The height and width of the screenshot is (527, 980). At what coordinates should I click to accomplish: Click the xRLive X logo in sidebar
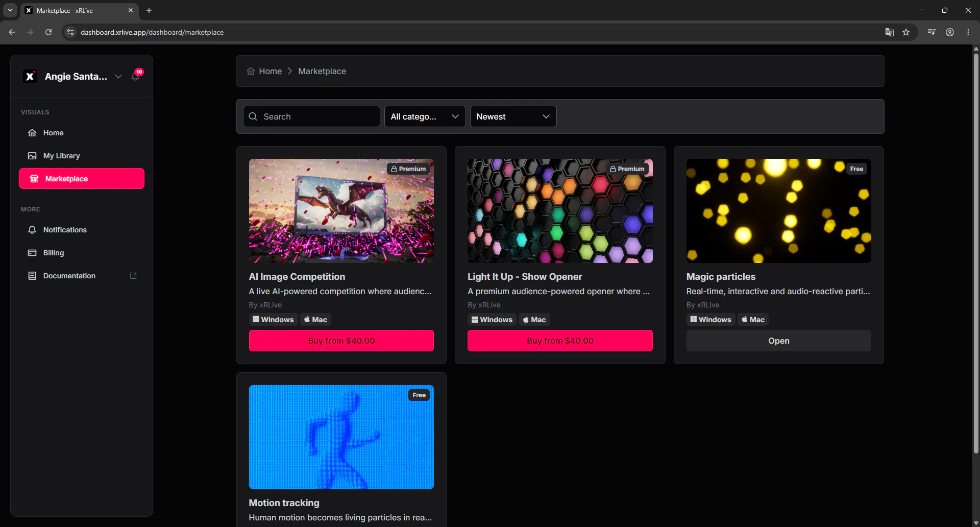point(30,76)
